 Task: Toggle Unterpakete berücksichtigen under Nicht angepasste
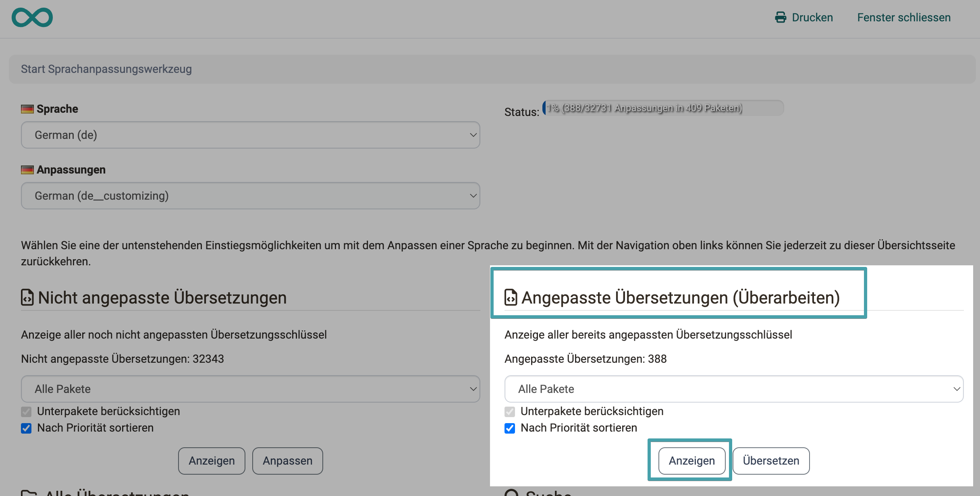[26, 411]
